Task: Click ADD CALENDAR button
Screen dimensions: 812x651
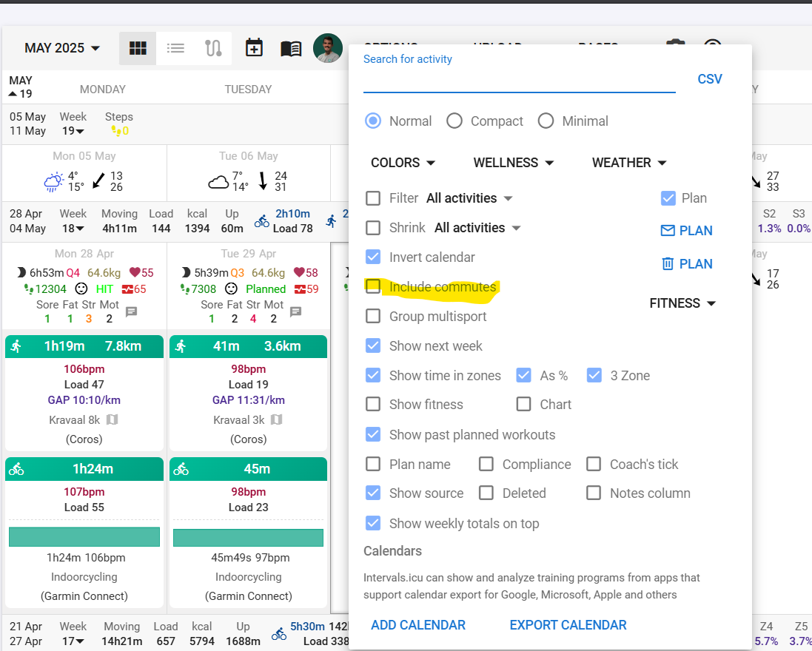Action: pyautogui.click(x=418, y=625)
